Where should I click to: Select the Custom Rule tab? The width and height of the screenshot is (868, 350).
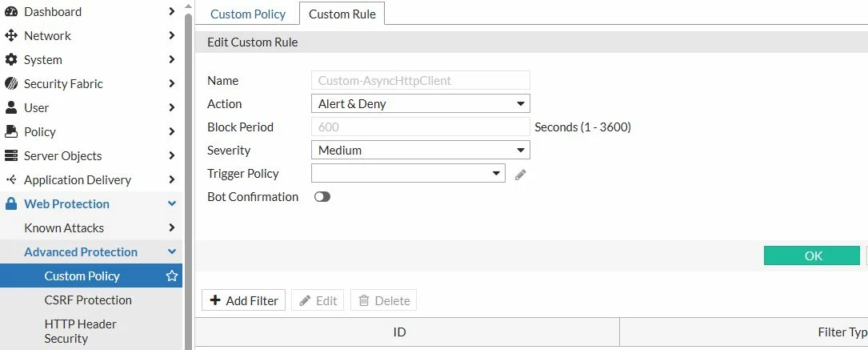pyautogui.click(x=342, y=14)
